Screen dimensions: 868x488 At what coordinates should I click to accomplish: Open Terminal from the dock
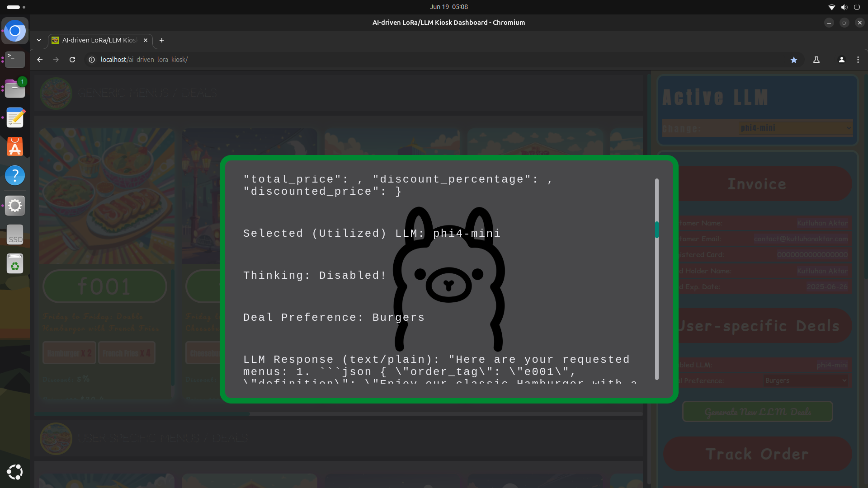pos(15,59)
